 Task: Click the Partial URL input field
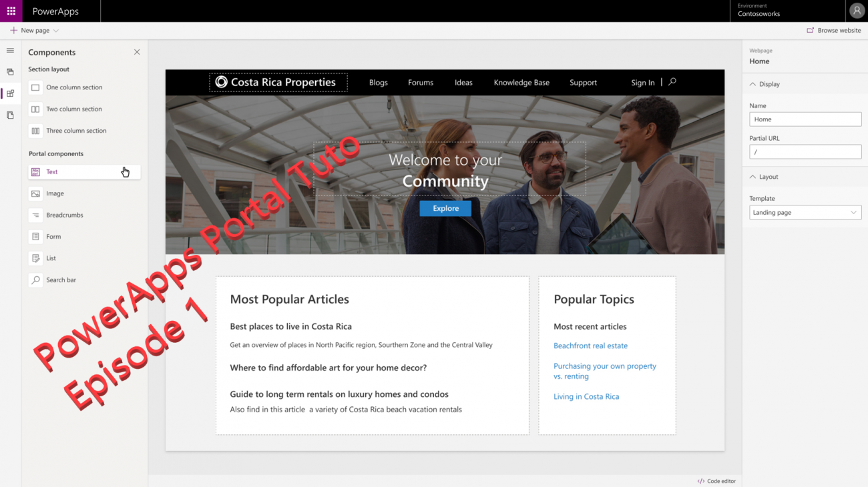coord(805,152)
